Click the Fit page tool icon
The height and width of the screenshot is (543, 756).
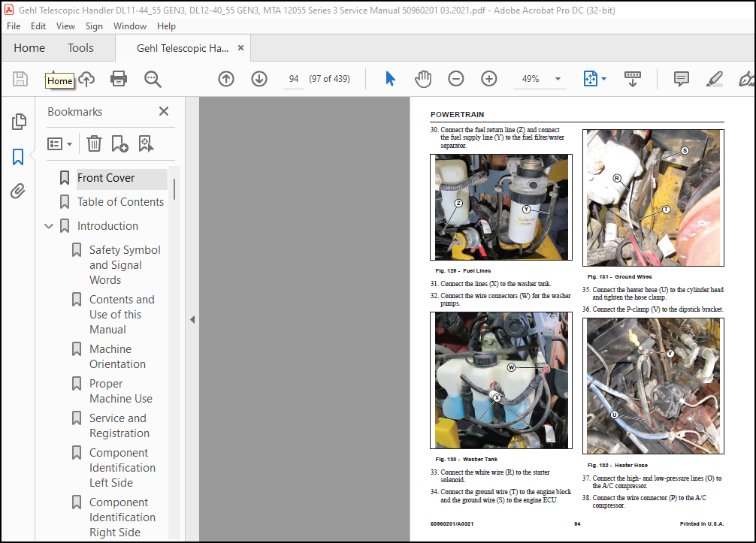[590, 79]
